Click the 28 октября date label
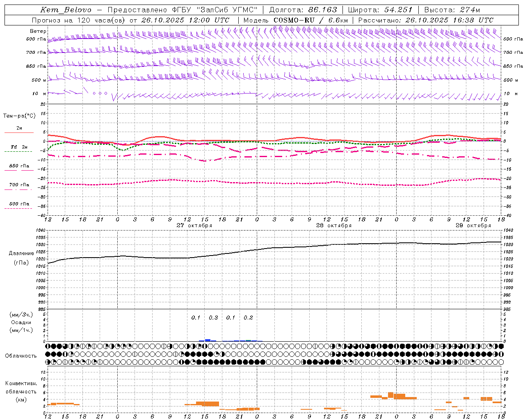The image size is (525, 420). 334,226
